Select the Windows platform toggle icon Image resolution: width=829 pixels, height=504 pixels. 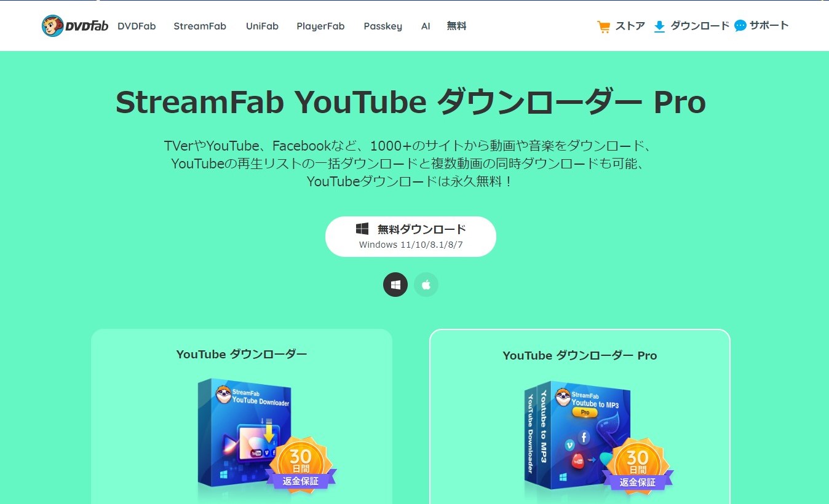click(x=395, y=285)
